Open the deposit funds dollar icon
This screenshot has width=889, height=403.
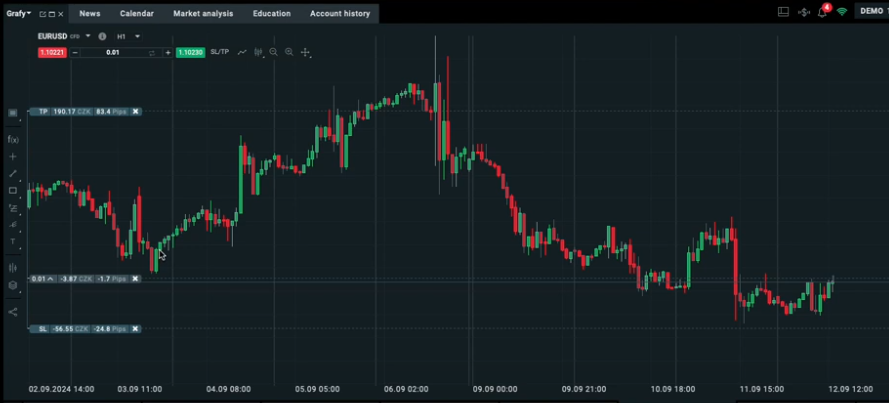coord(803,12)
